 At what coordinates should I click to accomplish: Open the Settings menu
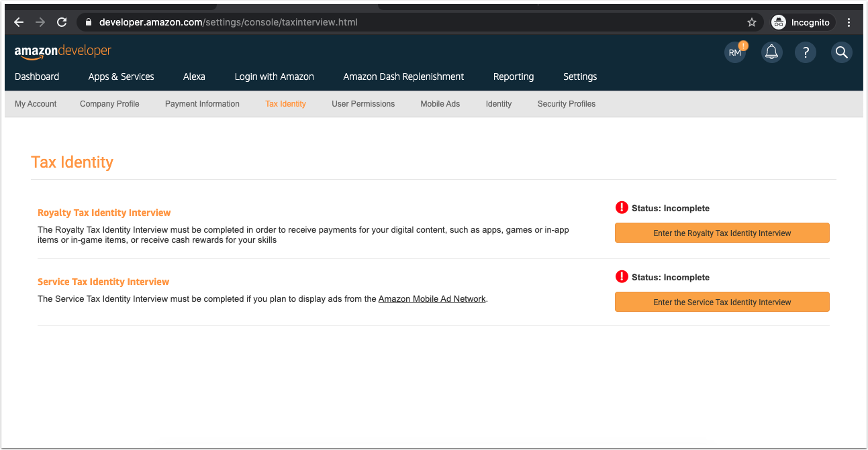click(580, 76)
